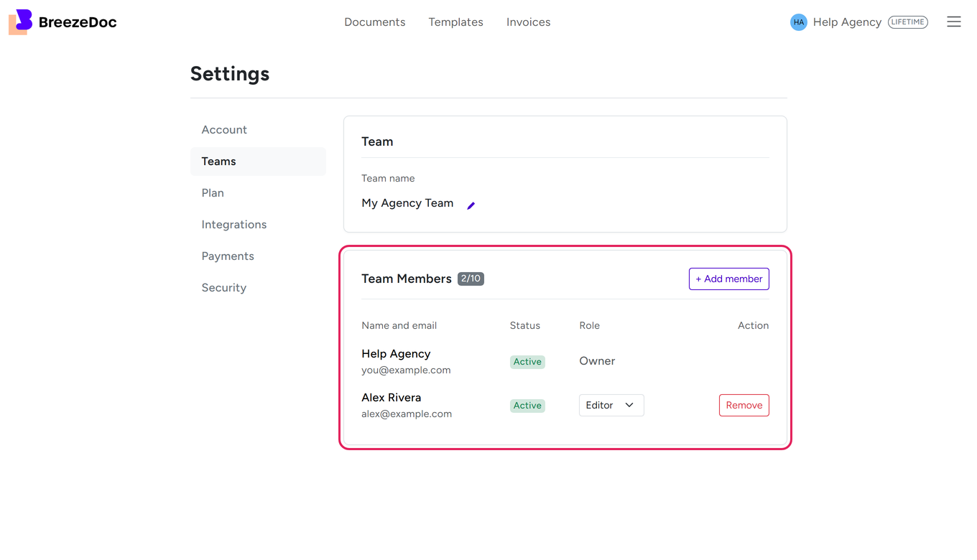The image size is (977, 560).
Task: Click the HA avatar icon
Action: coord(799,22)
